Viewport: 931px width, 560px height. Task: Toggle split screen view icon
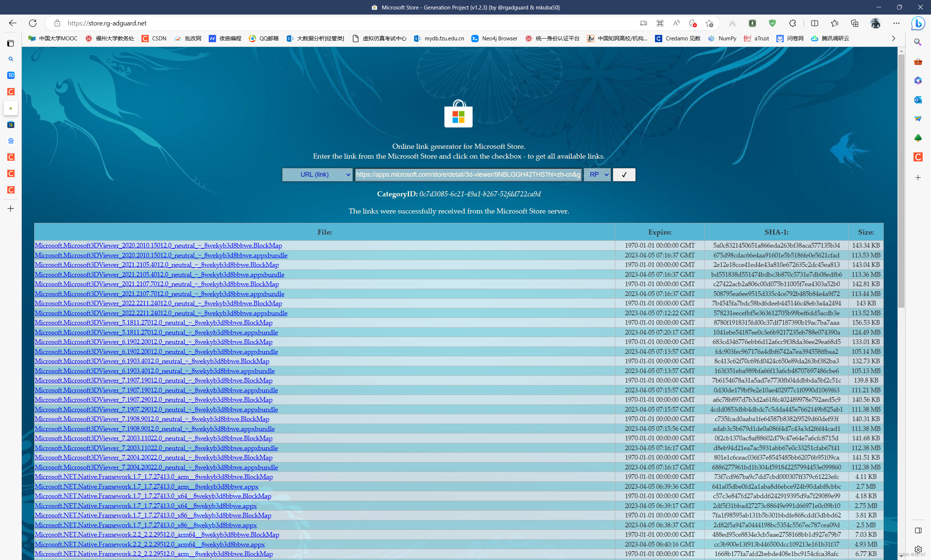click(814, 23)
